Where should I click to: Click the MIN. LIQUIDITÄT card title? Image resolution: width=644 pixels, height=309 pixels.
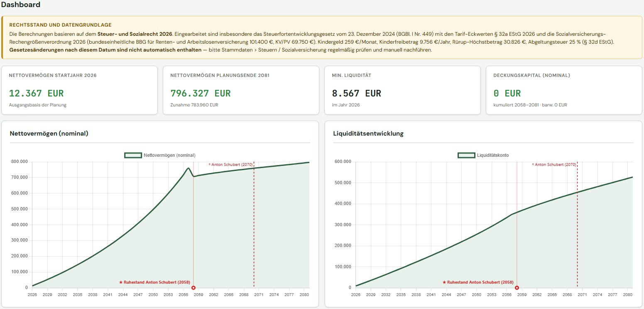coord(352,75)
